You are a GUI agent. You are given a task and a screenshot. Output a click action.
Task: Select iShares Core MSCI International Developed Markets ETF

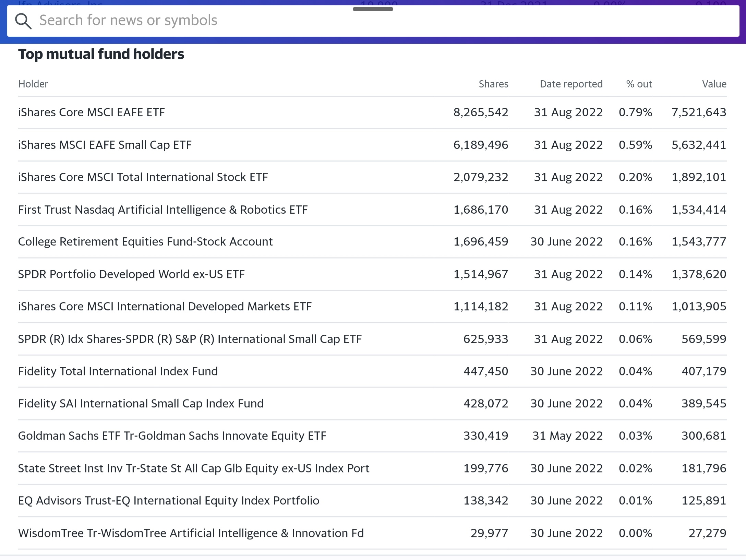[x=165, y=306]
